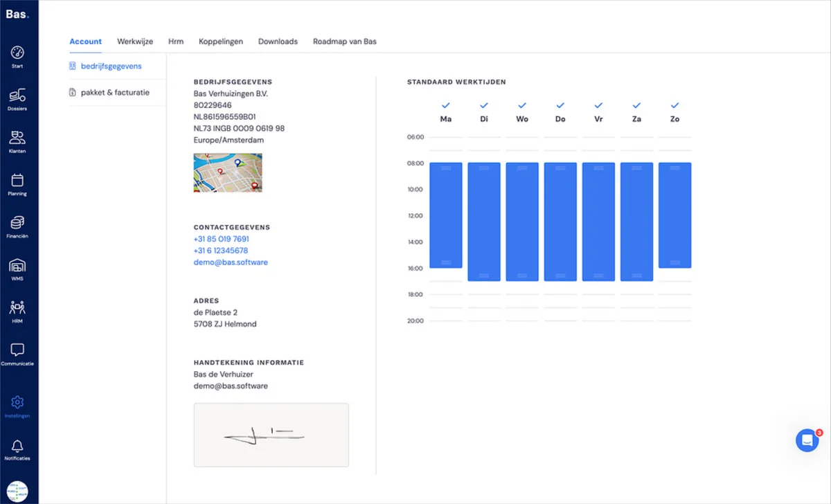The width and height of the screenshot is (831, 504).
Task: Open the Hrm tab
Action: 176,42
